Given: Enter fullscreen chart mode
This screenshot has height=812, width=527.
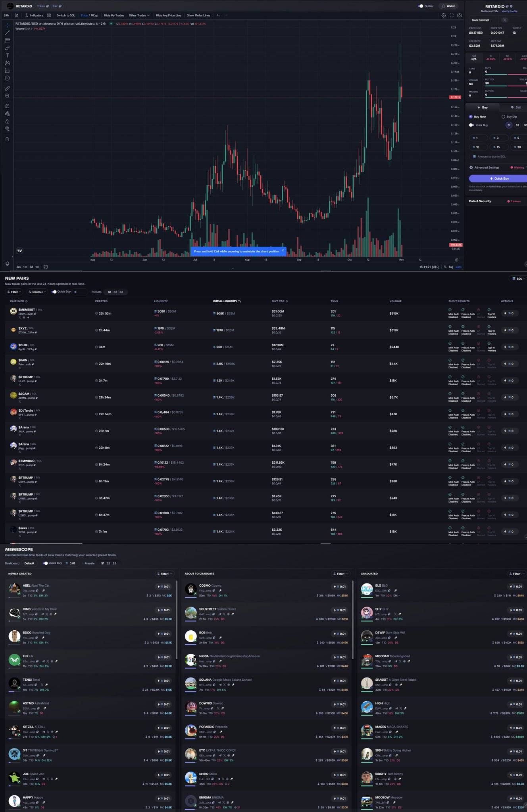Looking at the screenshot, I should [451, 15].
